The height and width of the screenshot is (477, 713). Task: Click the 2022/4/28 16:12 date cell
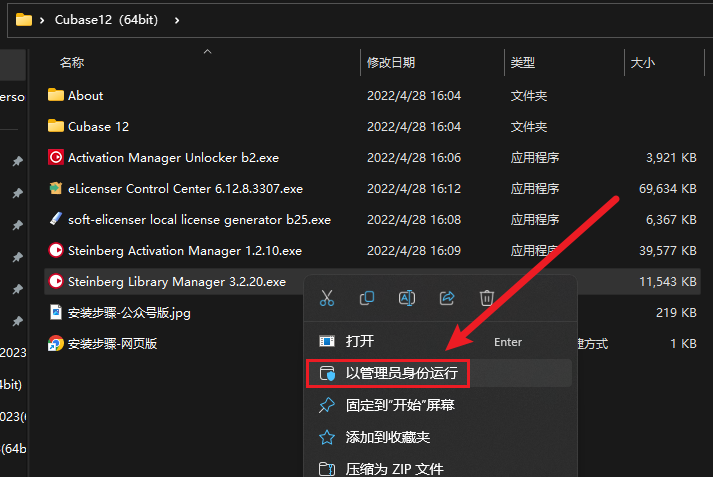pos(414,189)
